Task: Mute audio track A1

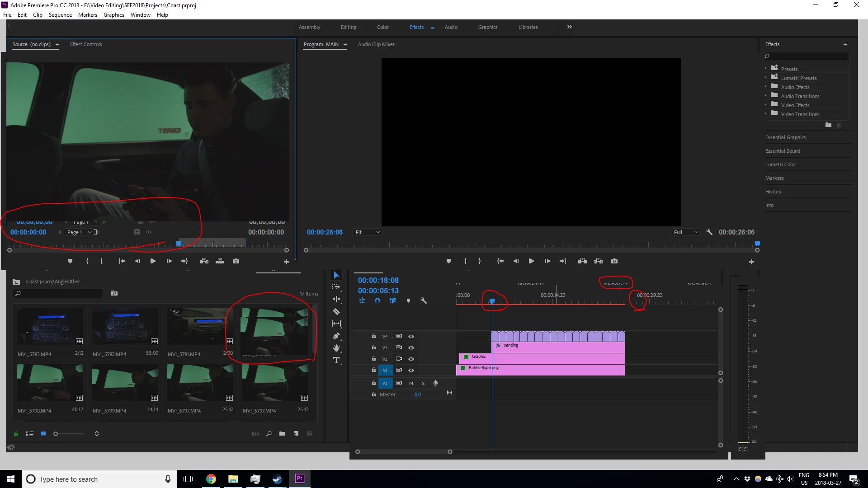Action: 411,383
